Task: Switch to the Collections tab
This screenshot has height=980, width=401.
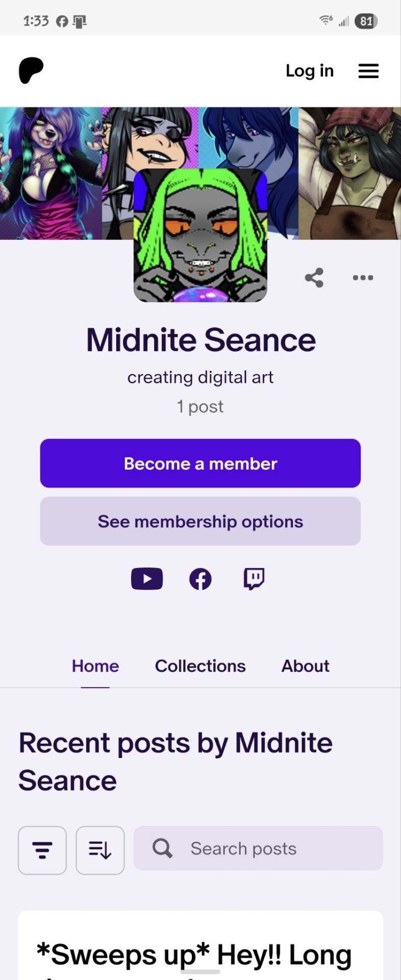Action: click(200, 666)
